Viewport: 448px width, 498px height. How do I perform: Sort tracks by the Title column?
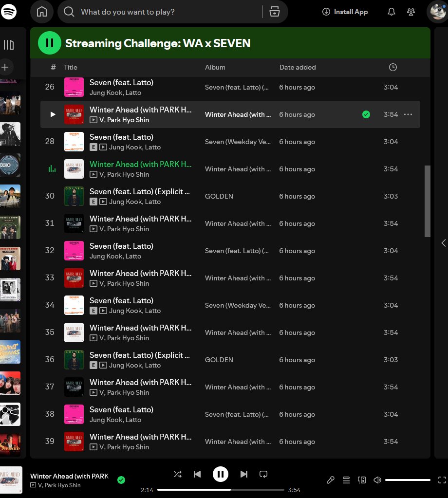click(x=71, y=67)
